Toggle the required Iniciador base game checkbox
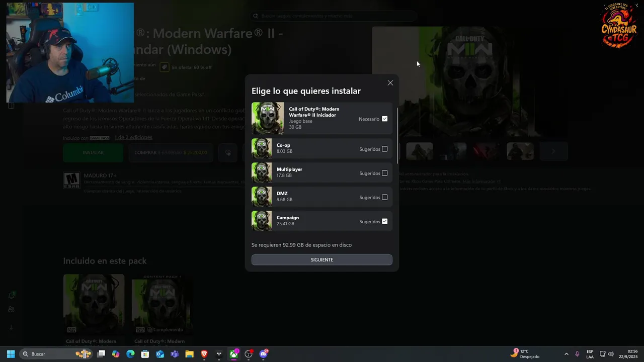Image resolution: width=644 pixels, height=362 pixels. 385,119
